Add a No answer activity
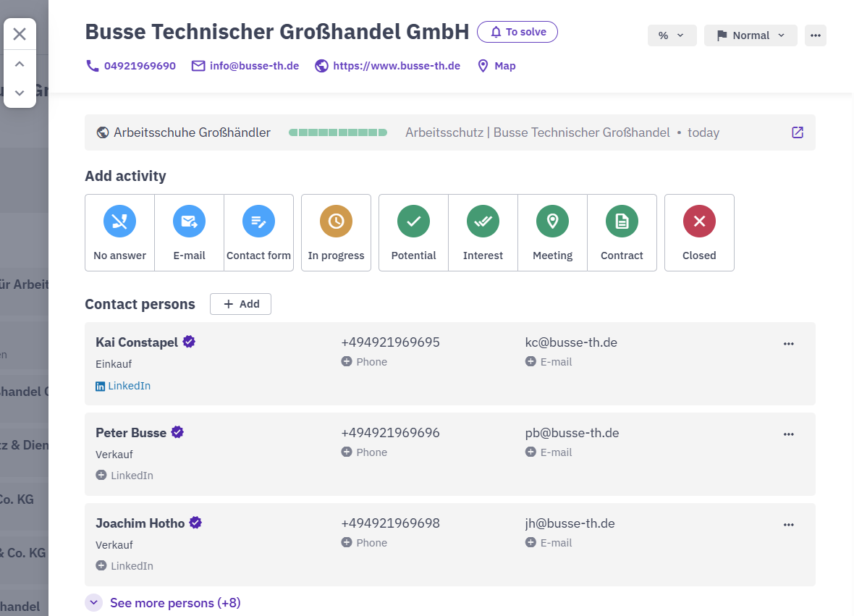Viewport: 854px width, 616px height. pyautogui.click(x=120, y=232)
